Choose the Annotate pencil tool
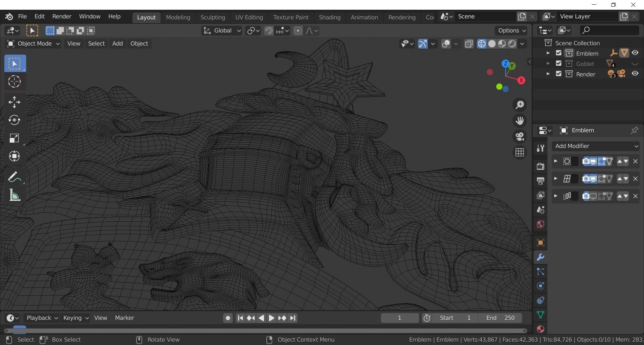 14,177
